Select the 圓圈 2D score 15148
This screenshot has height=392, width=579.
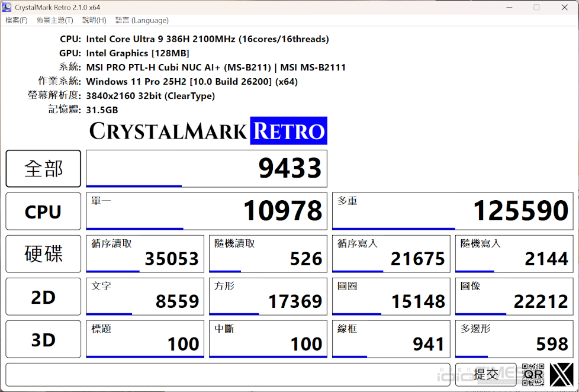pos(391,297)
